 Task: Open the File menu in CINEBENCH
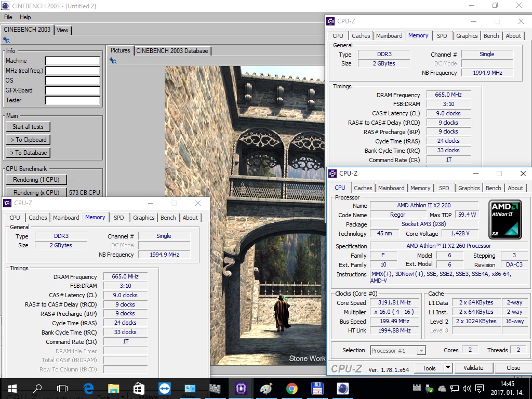click(8, 17)
